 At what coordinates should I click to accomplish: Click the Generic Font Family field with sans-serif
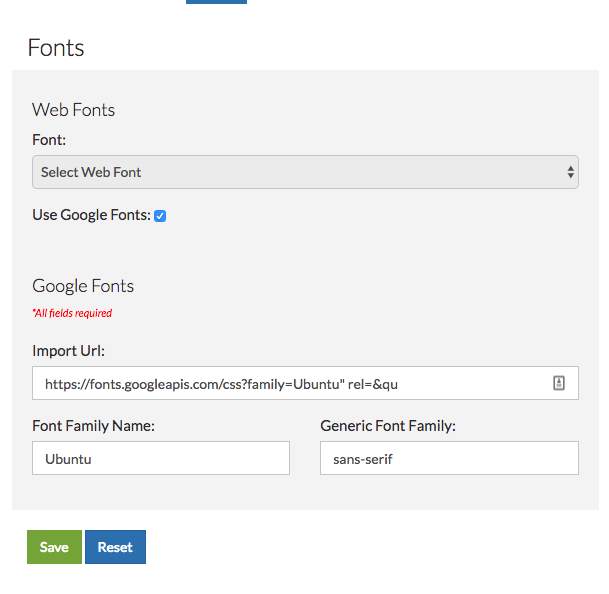[449, 458]
